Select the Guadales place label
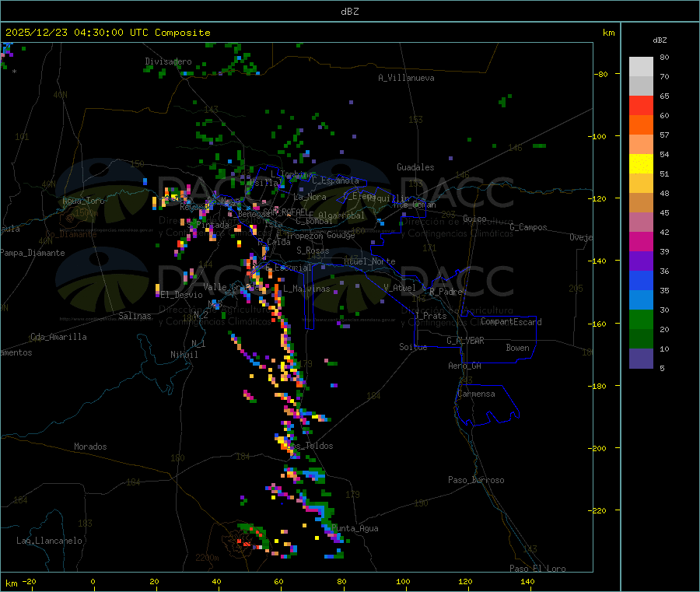The image size is (700, 592). 415,167
